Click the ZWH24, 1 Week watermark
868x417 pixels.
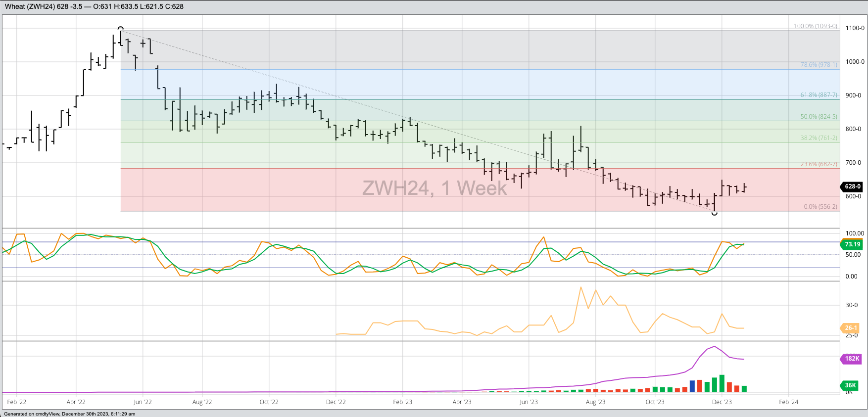[434, 188]
